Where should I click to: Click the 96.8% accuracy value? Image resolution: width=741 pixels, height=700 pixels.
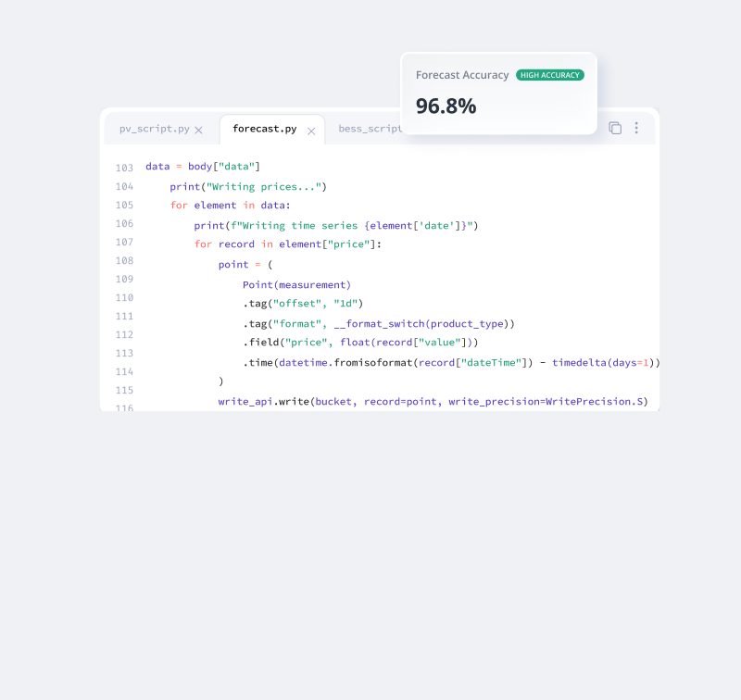click(446, 106)
